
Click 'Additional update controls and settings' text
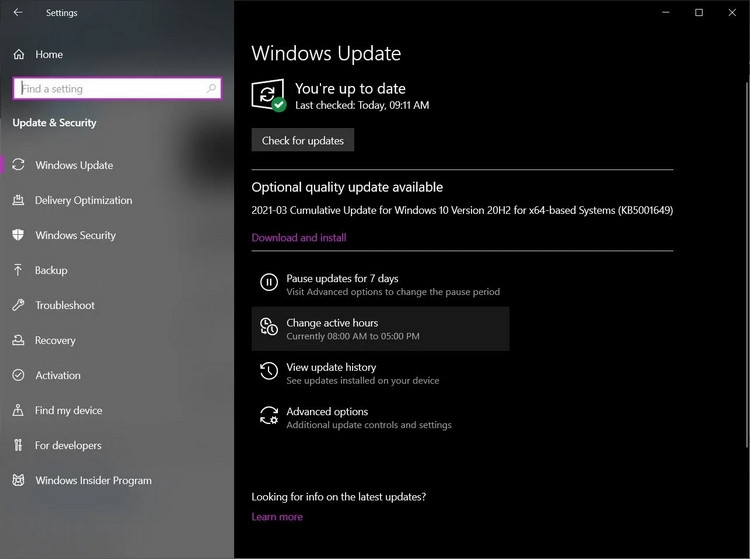click(x=369, y=425)
